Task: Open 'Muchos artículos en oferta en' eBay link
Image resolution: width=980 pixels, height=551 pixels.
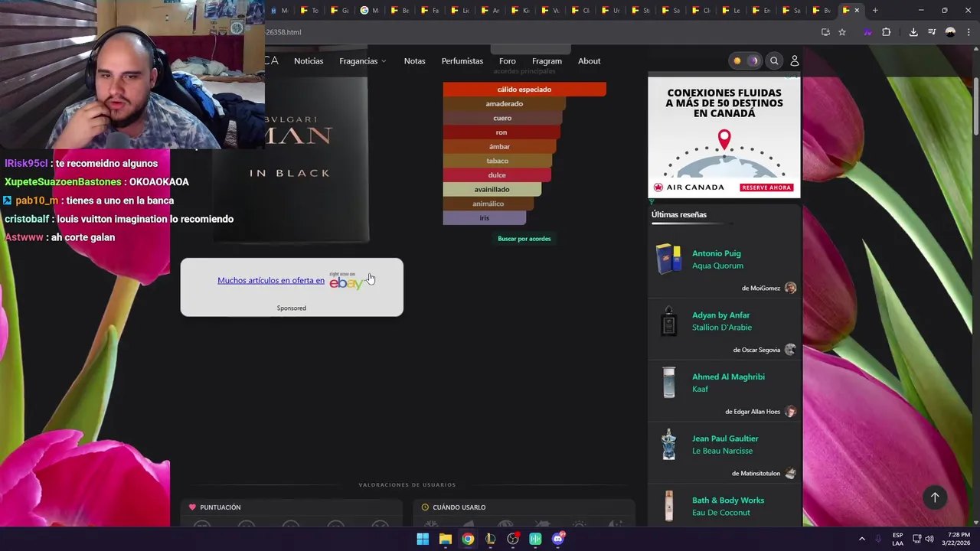Action: (x=271, y=280)
